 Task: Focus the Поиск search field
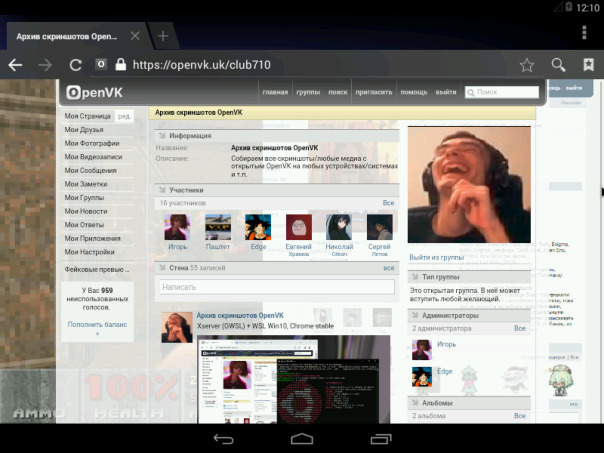pyautogui.click(x=502, y=92)
